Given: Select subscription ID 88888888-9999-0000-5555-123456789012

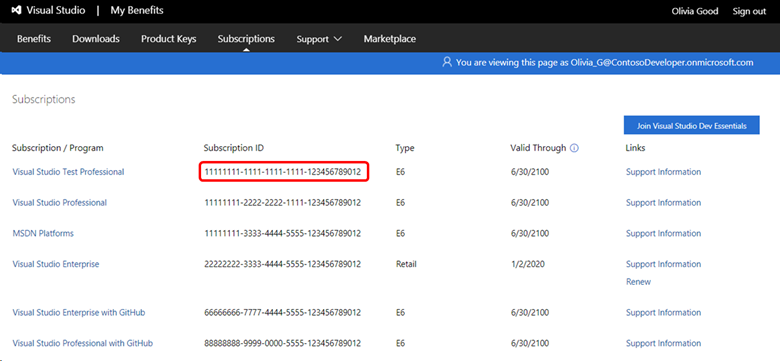Looking at the screenshot, I should click(283, 344).
